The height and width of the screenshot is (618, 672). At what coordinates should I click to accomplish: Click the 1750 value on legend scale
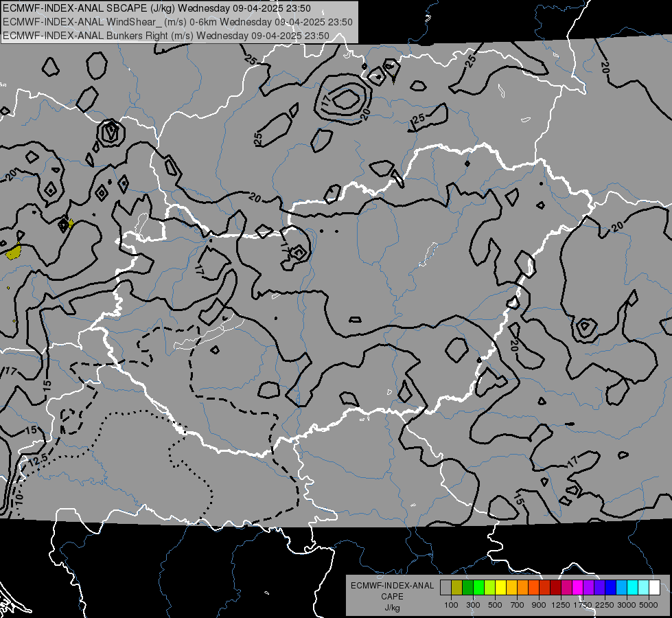coord(583,605)
